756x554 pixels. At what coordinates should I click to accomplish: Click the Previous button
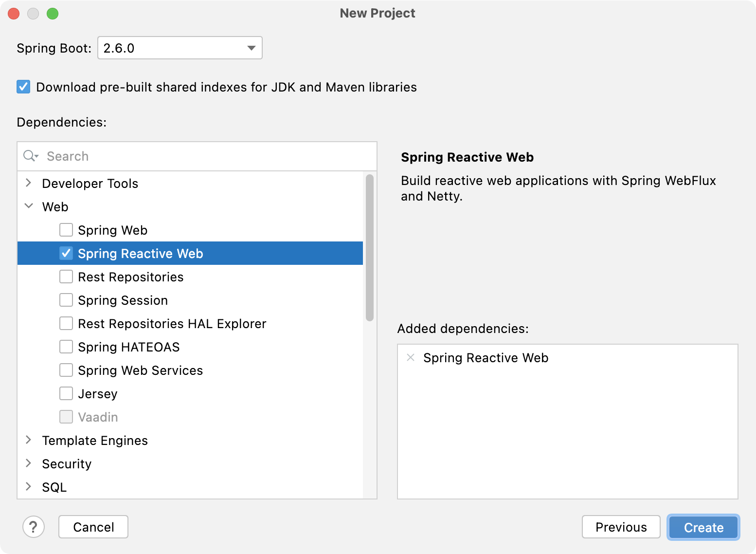621,527
